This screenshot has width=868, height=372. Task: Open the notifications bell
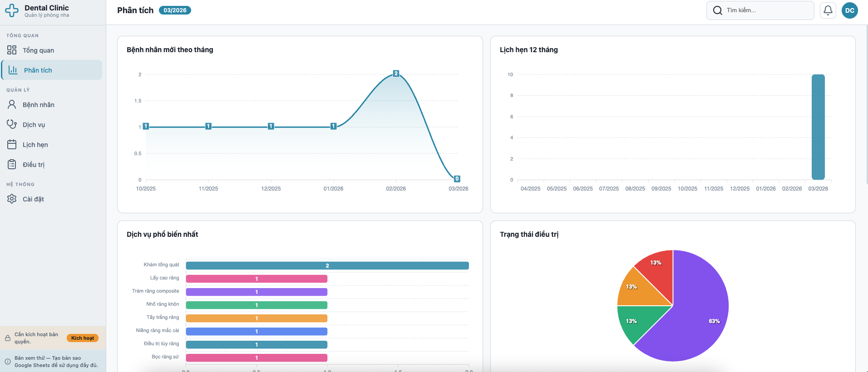coord(828,10)
